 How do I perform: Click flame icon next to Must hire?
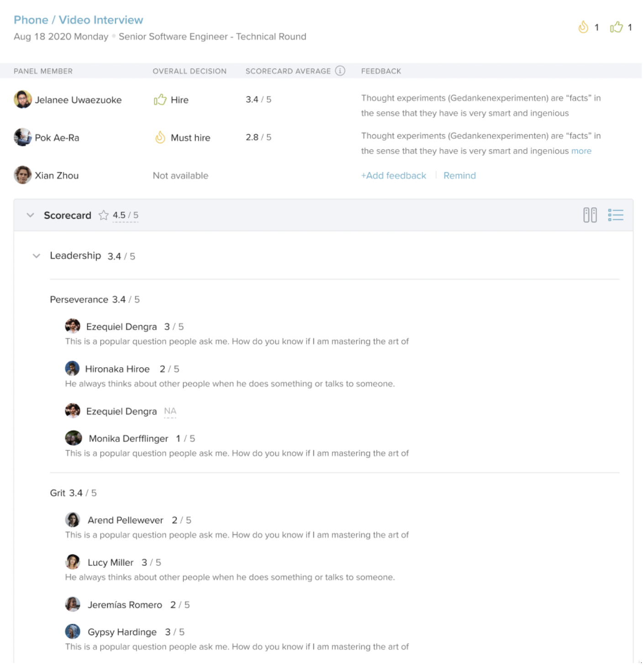click(160, 137)
